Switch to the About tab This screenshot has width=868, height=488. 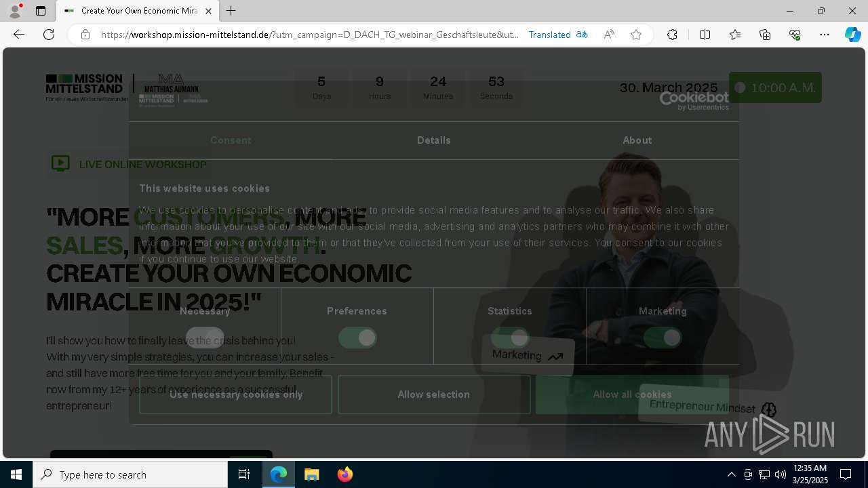point(637,140)
